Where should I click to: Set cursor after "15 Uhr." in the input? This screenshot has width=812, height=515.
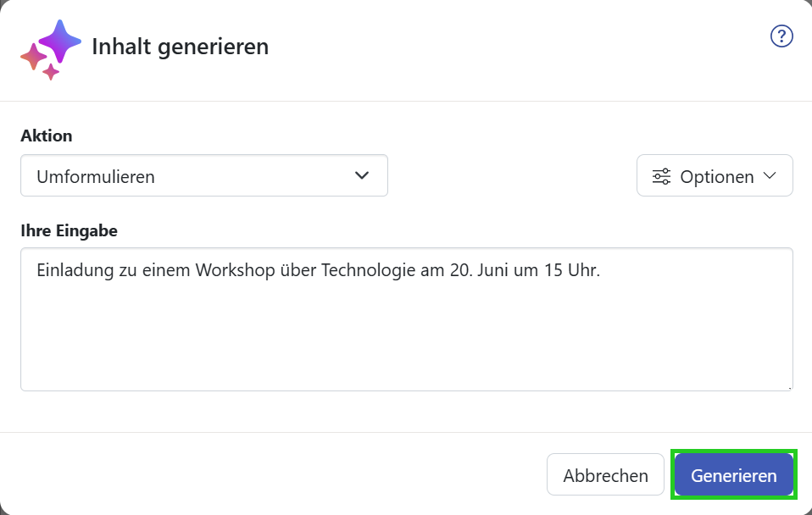(601, 270)
